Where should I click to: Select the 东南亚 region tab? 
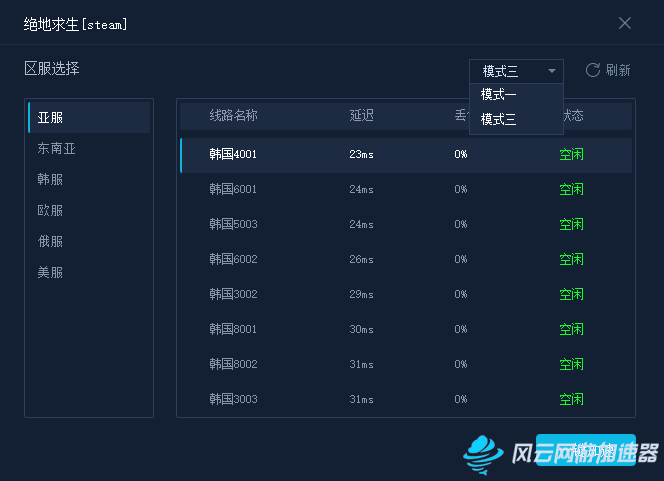tap(89, 148)
